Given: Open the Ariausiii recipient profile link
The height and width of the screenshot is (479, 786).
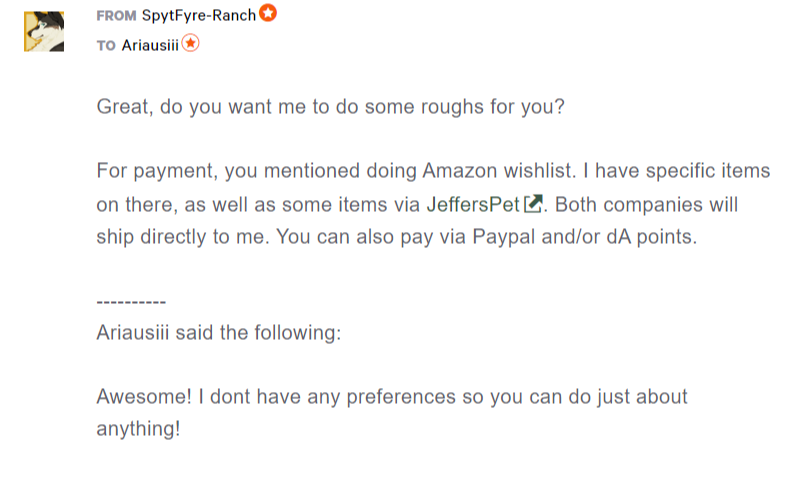Looking at the screenshot, I should [x=150, y=45].
